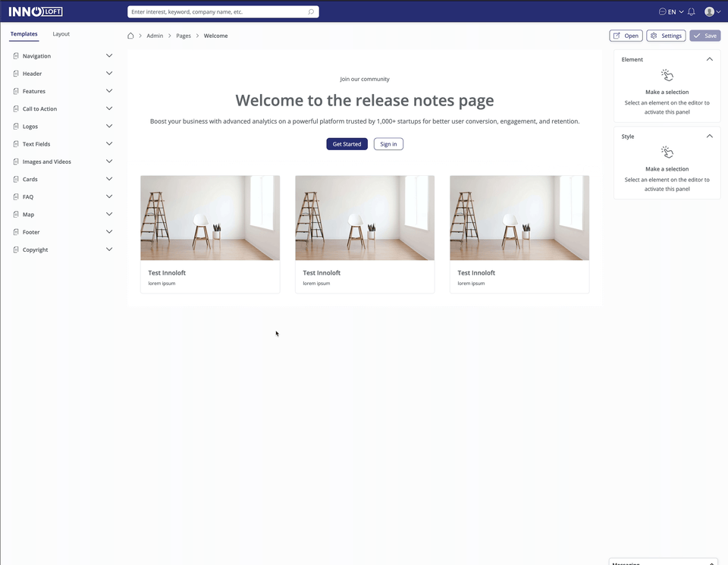
Task: Expand the Header templates section
Action: click(x=109, y=74)
